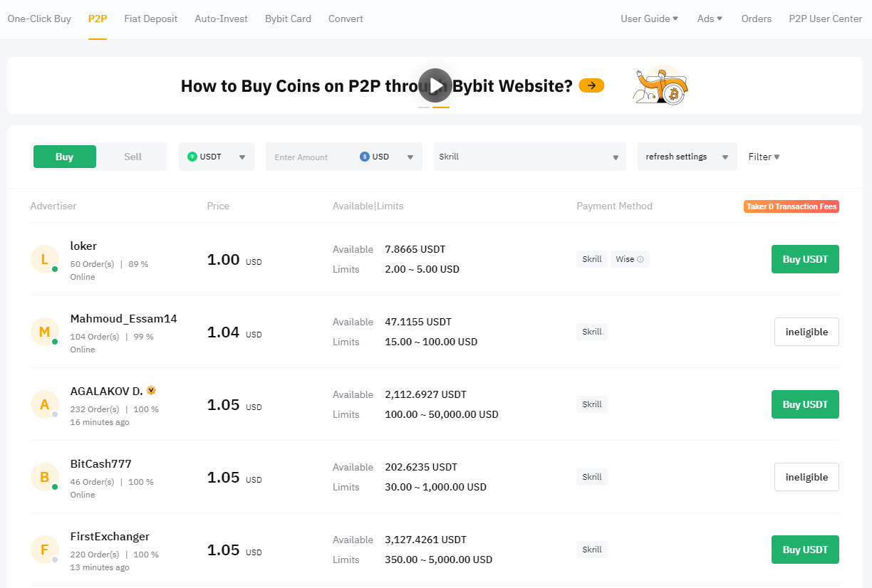Viewport: 872px width, 588px height.
Task: Click the 1.04 USD price
Action: 234,332
